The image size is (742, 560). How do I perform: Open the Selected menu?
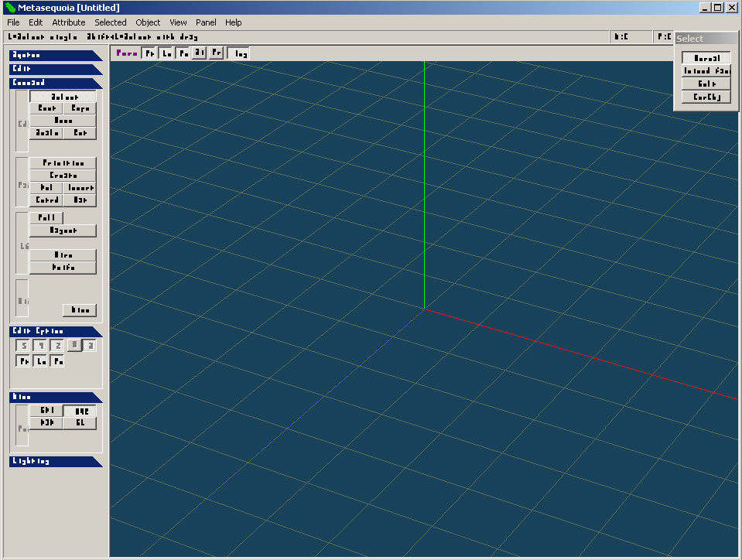pyautogui.click(x=111, y=22)
